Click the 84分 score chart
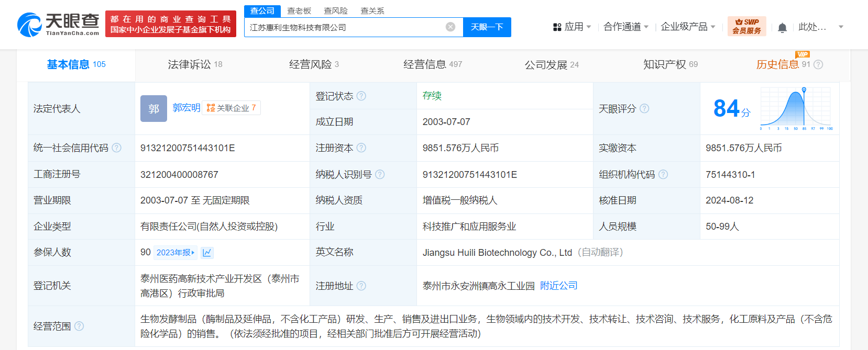This screenshot has height=350, width=868. click(x=773, y=108)
